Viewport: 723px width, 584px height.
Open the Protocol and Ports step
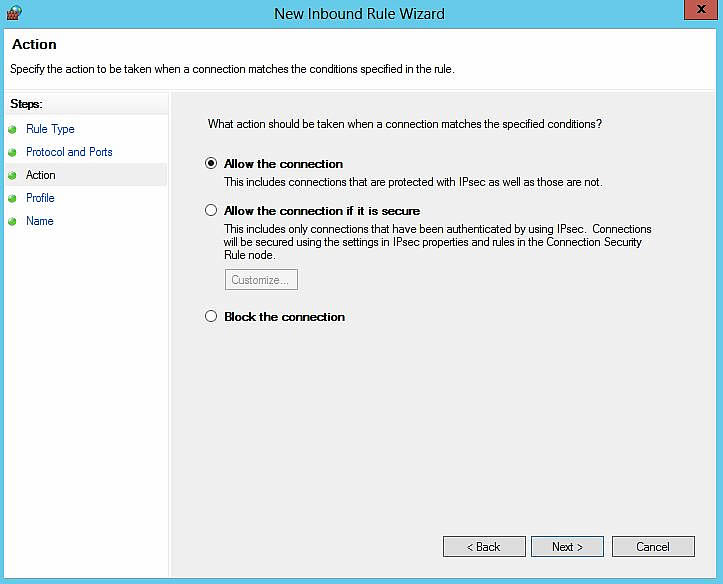coord(69,152)
